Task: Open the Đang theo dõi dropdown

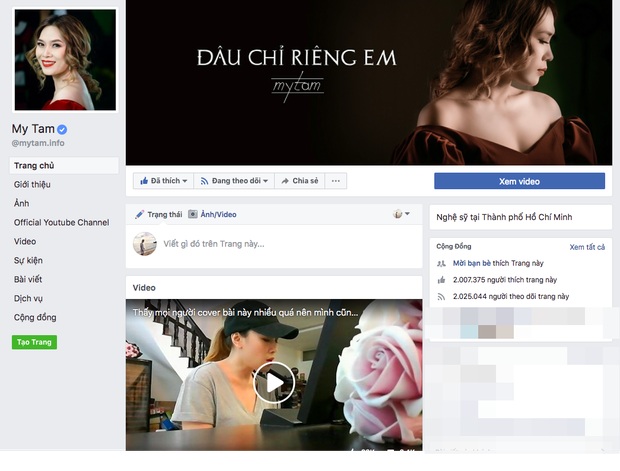Action: 234,181
